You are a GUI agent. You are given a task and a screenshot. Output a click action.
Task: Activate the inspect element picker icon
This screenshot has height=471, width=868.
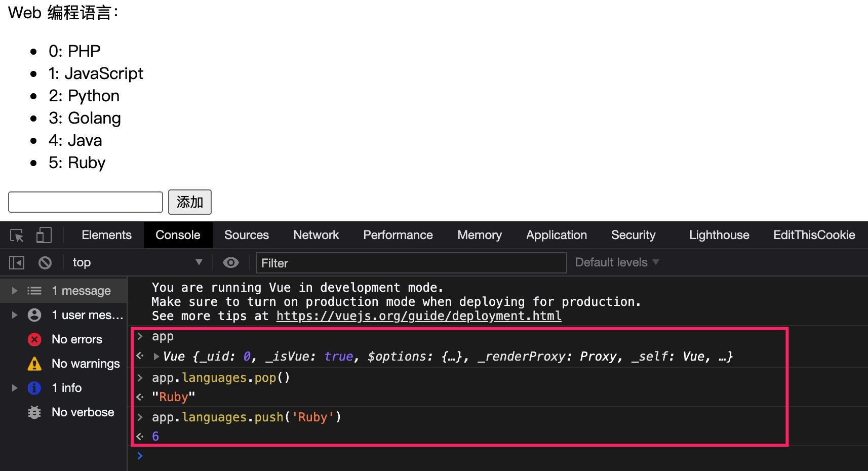[x=17, y=235]
